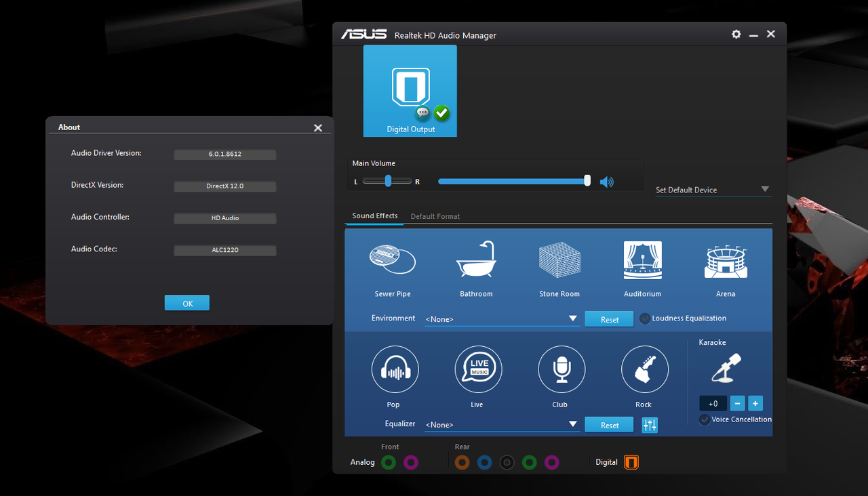868x496 pixels.
Task: Select the Stone Room environment effect
Action: pos(559,260)
